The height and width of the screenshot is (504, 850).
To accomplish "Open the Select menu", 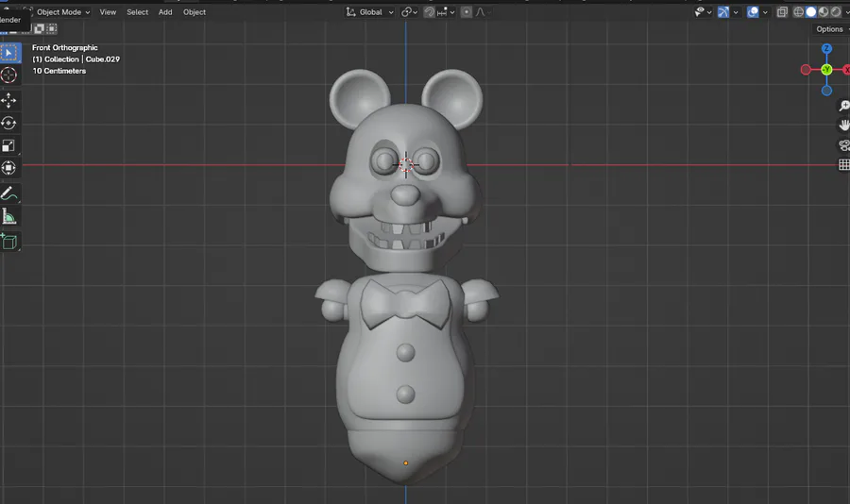I will pos(137,12).
